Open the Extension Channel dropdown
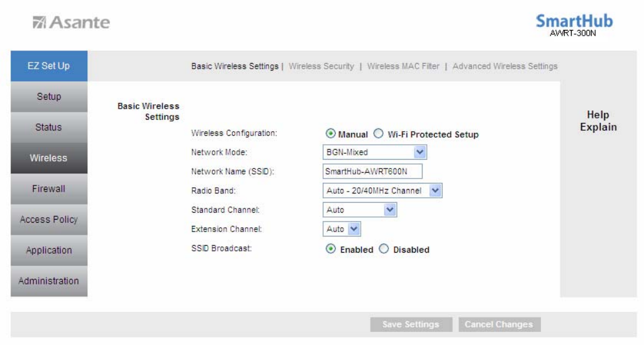 coord(342,229)
